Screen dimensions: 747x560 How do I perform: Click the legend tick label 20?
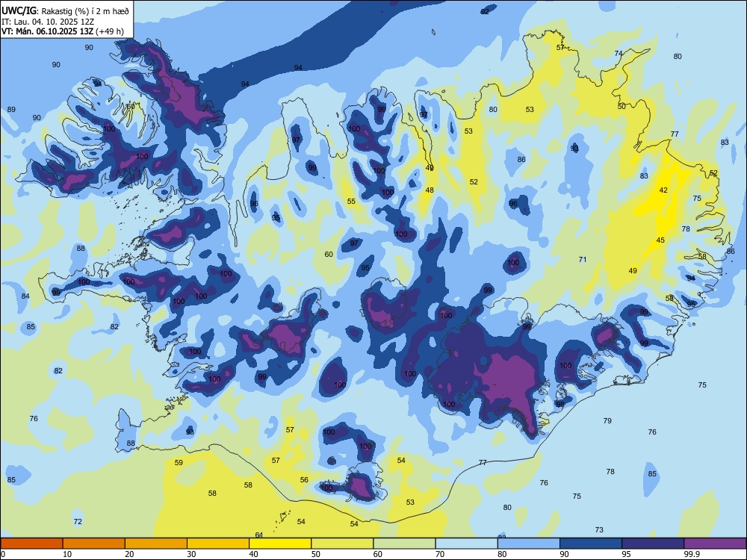129,554
